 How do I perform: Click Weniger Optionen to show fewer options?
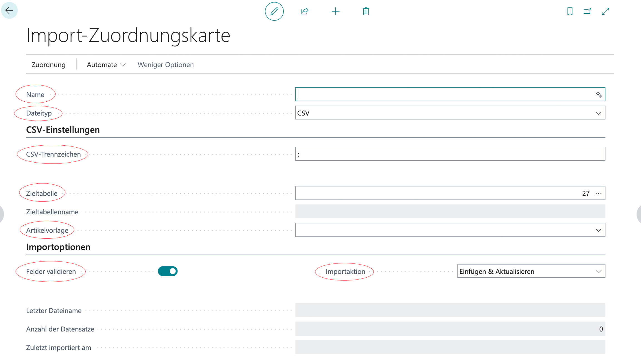[166, 65]
